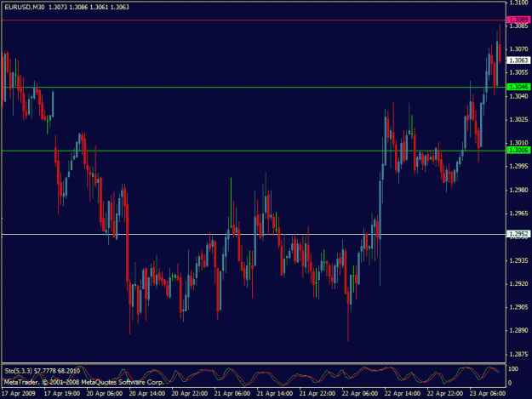Click the 1.2965 price scale value
Image resolution: width=532 pixels, height=399 pixels.
pyautogui.click(x=518, y=214)
